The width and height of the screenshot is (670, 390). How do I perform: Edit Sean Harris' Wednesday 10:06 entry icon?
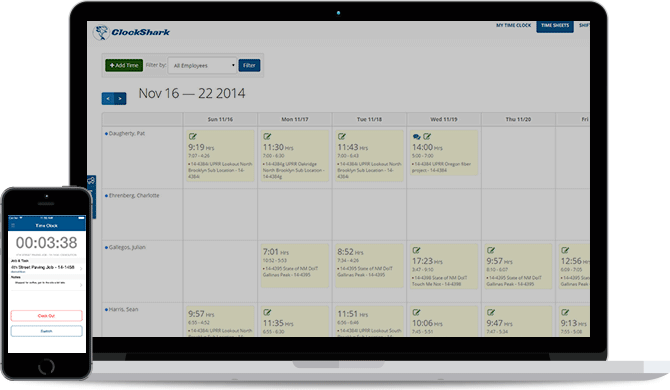[x=416, y=312]
